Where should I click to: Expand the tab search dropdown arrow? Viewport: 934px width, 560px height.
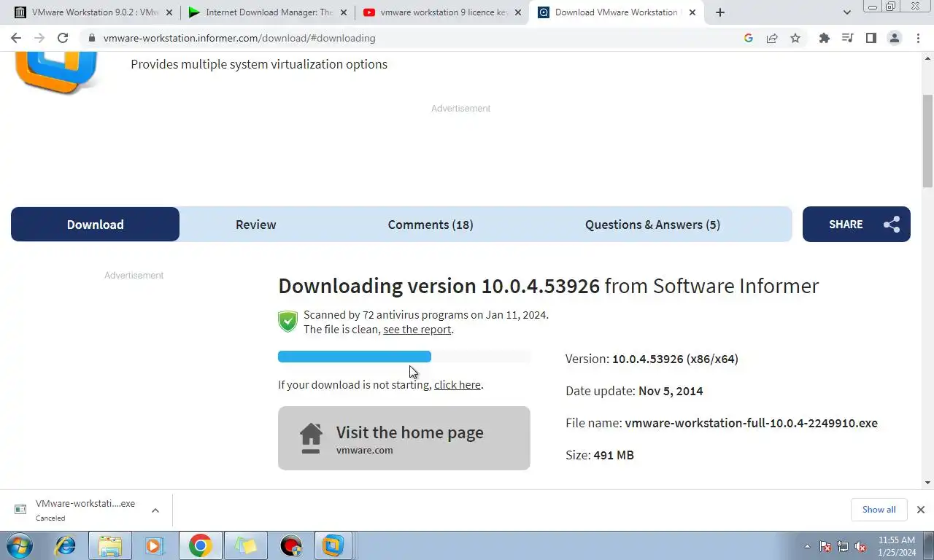[x=846, y=12]
